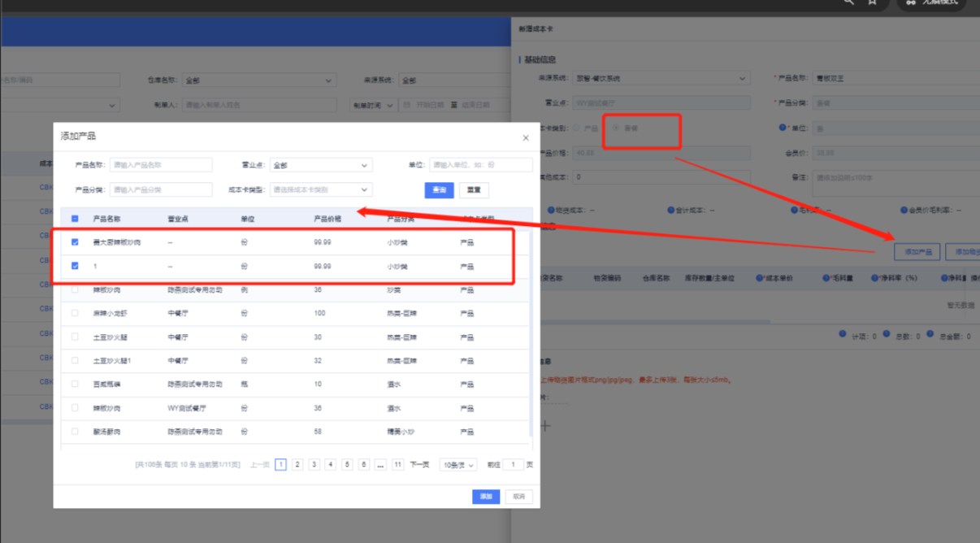Go to page 6 in pagination
Image resolution: width=980 pixels, height=543 pixels.
point(364,465)
